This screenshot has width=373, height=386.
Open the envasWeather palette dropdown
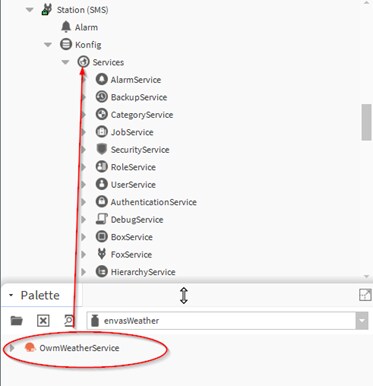coord(362,321)
